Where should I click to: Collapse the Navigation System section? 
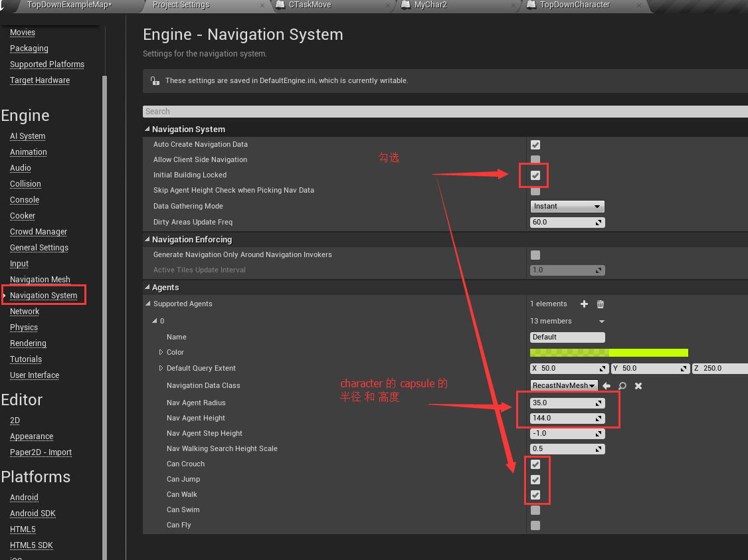click(147, 129)
